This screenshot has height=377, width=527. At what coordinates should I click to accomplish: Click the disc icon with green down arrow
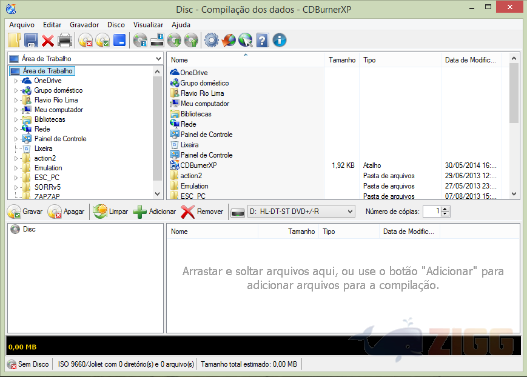pos(174,40)
